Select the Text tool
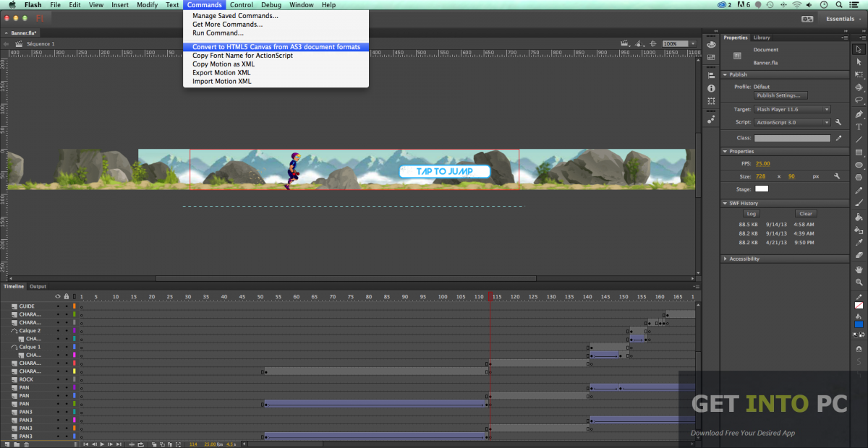Image resolution: width=868 pixels, height=448 pixels. [x=859, y=127]
